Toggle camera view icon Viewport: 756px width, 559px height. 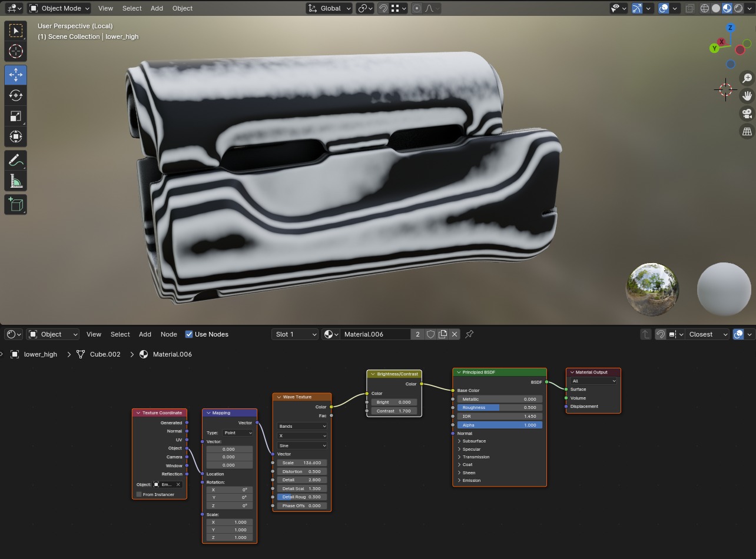(x=747, y=114)
